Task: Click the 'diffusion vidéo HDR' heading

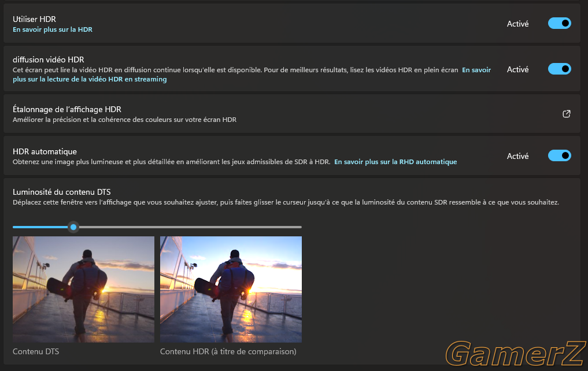Action: tap(49, 60)
